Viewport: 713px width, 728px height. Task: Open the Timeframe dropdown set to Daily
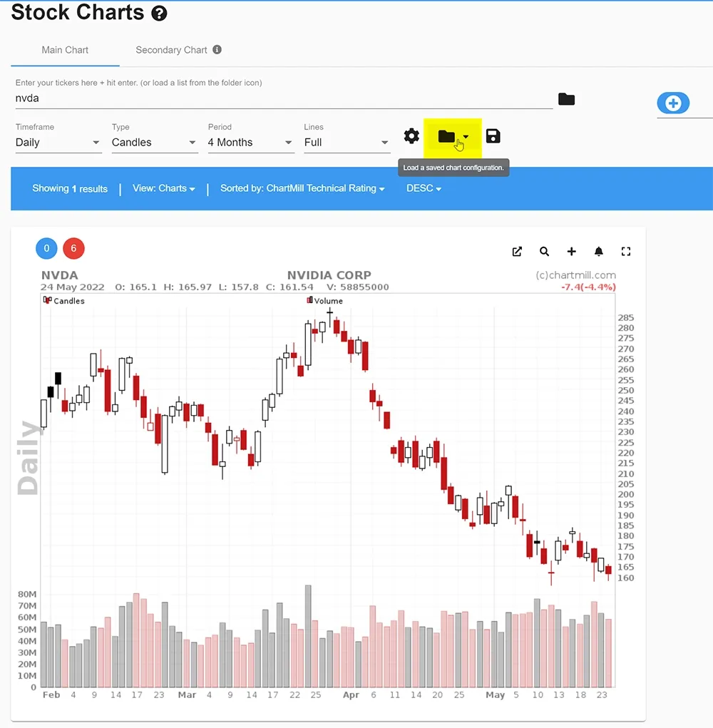point(58,143)
